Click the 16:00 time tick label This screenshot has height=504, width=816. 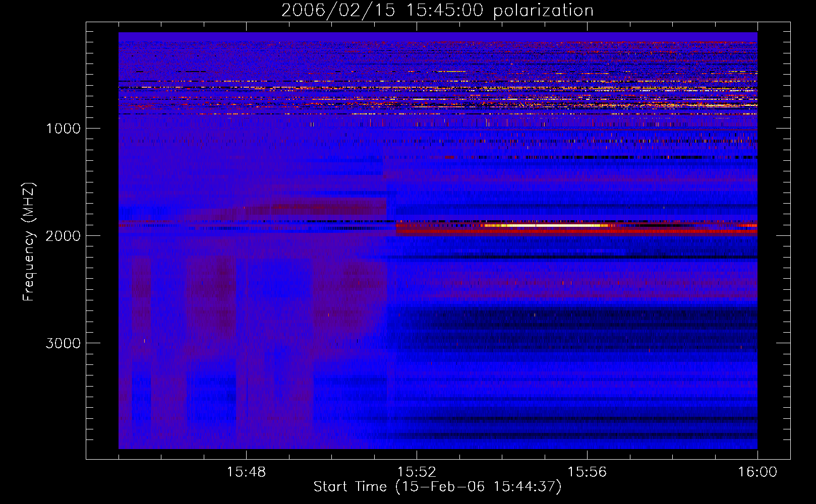pyautogui.click(x=757, y=472)
